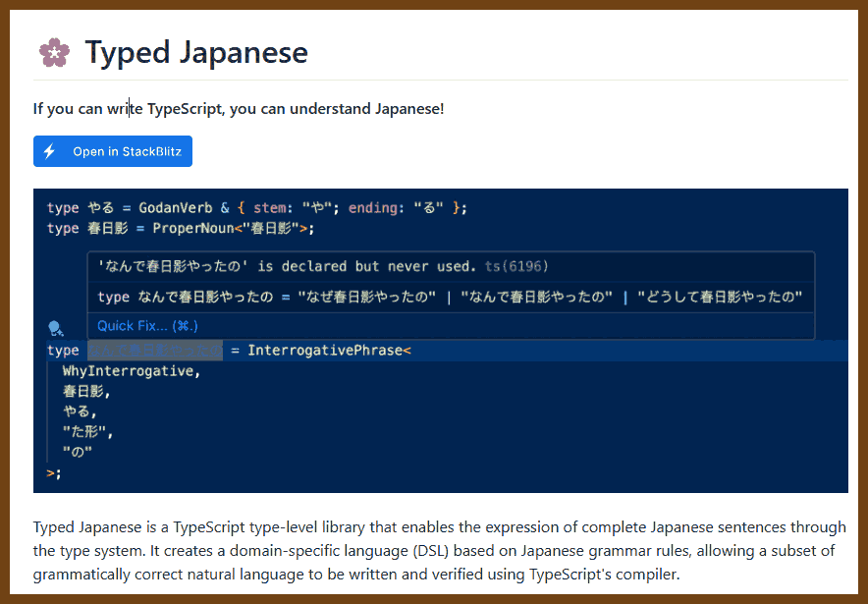The height and width of the screenshot is (604, 868).
Task: Click "InterrogativePhrase<" in the code
Action: click(x=329, y=351)
